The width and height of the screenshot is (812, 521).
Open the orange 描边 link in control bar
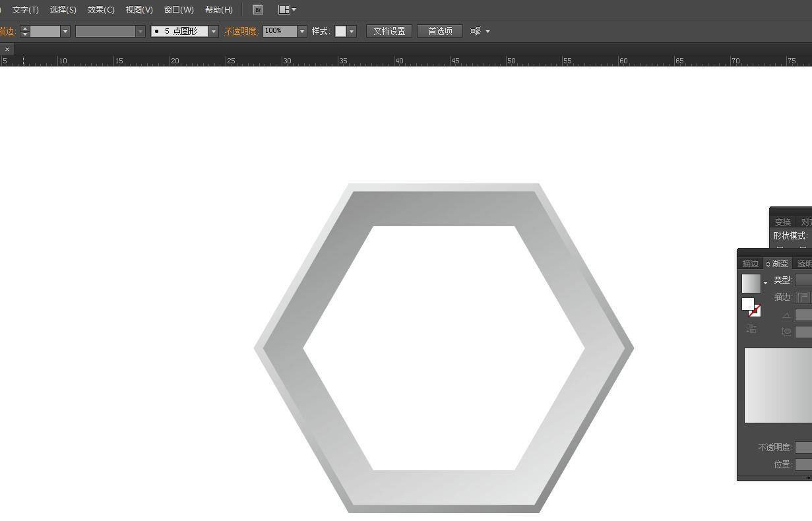[x=8, y=31]
